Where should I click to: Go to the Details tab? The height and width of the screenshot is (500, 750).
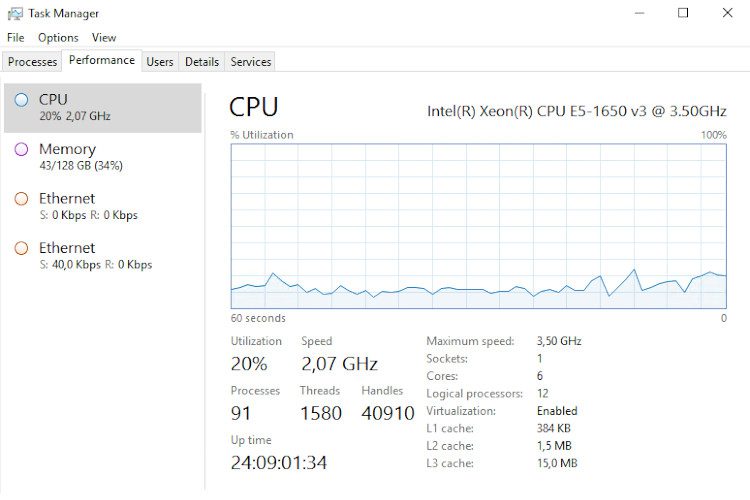(x=202, y=62)
